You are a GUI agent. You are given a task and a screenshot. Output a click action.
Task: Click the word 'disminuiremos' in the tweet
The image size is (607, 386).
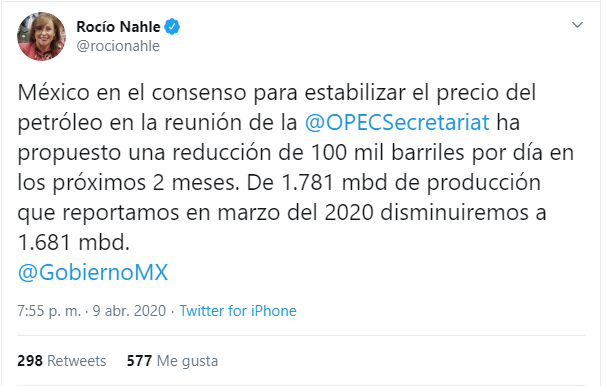pos(454,213)
